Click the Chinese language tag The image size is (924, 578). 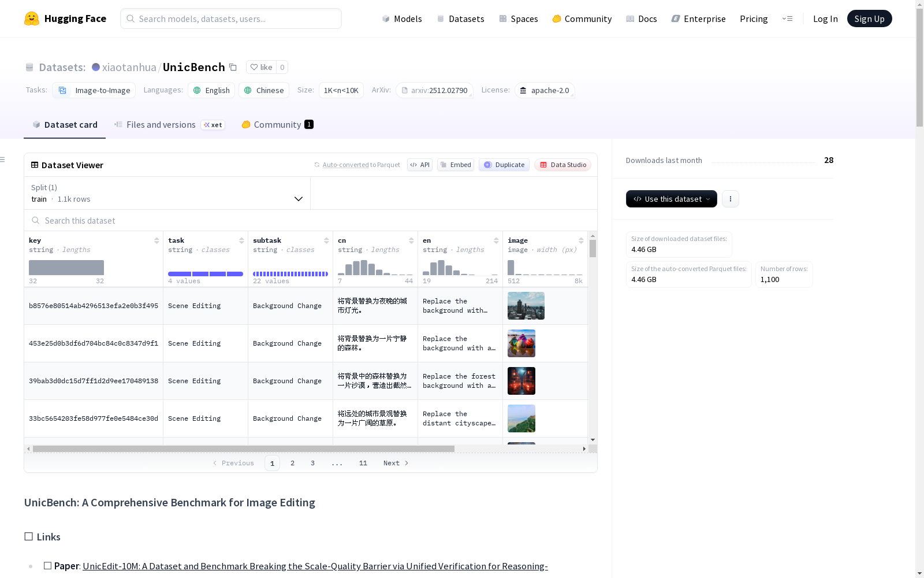pos(264,90)
